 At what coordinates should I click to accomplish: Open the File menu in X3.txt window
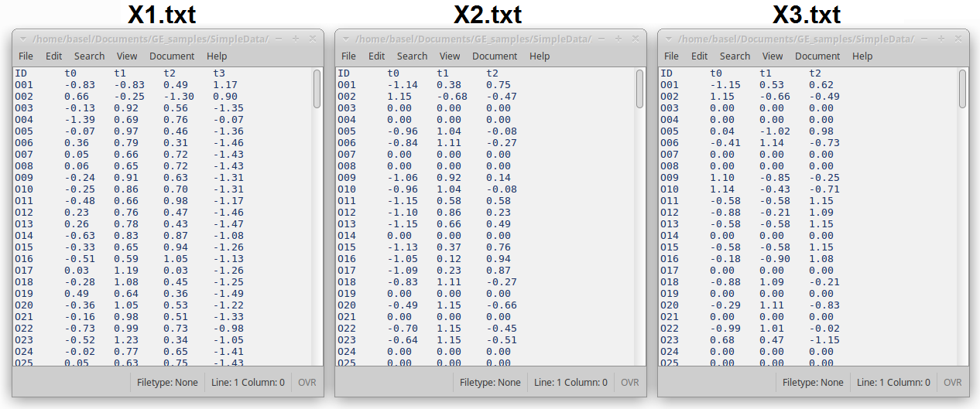[x=671, y=56]
